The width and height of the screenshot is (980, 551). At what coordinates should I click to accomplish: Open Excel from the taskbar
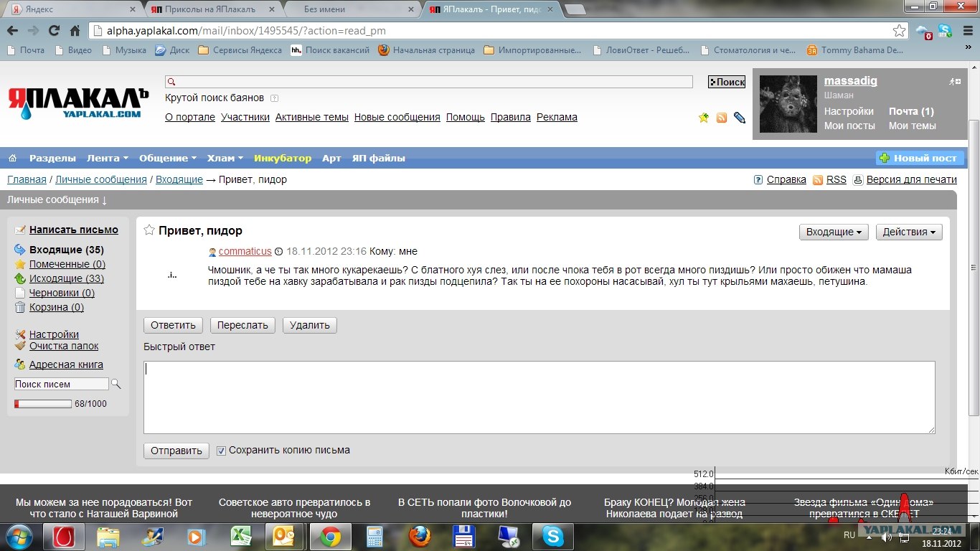click(240, 537)
